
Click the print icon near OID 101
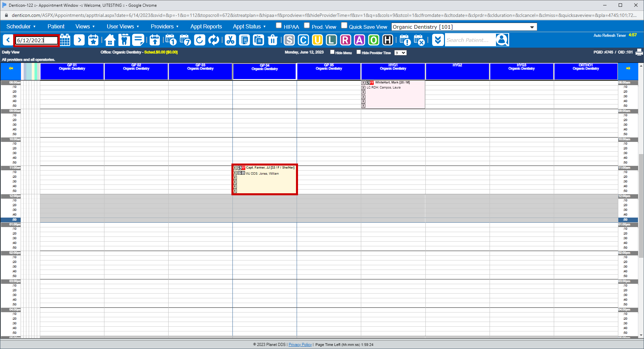[x=639, y=52]
